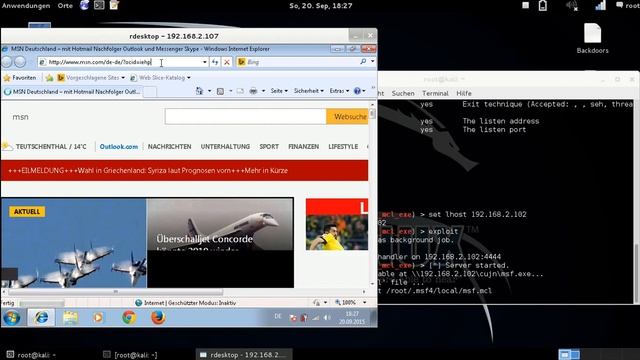
Task: Open Suchen menu in terminal window
Action: tap(403, 93)
